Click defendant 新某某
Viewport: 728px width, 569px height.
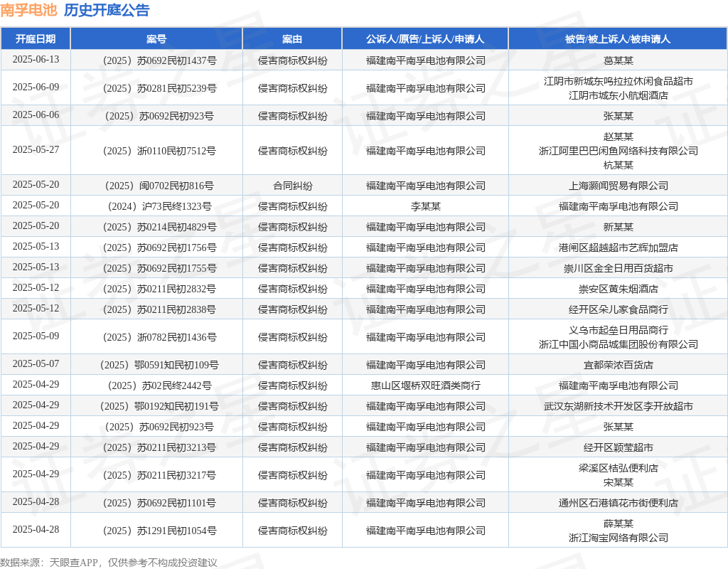(619, 227)
